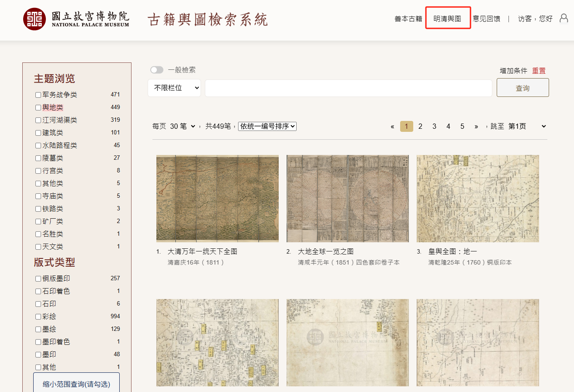
Task: Check the 名胜类 checkbox
Action: click(38, 234)
